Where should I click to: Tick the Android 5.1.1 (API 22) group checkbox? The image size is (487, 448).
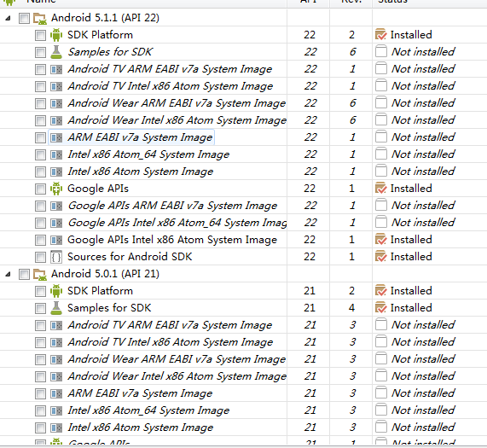coord(24,18)
